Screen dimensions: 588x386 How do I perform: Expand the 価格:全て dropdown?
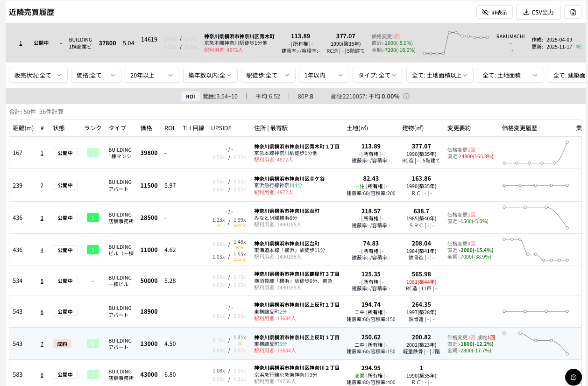(96, 75)
